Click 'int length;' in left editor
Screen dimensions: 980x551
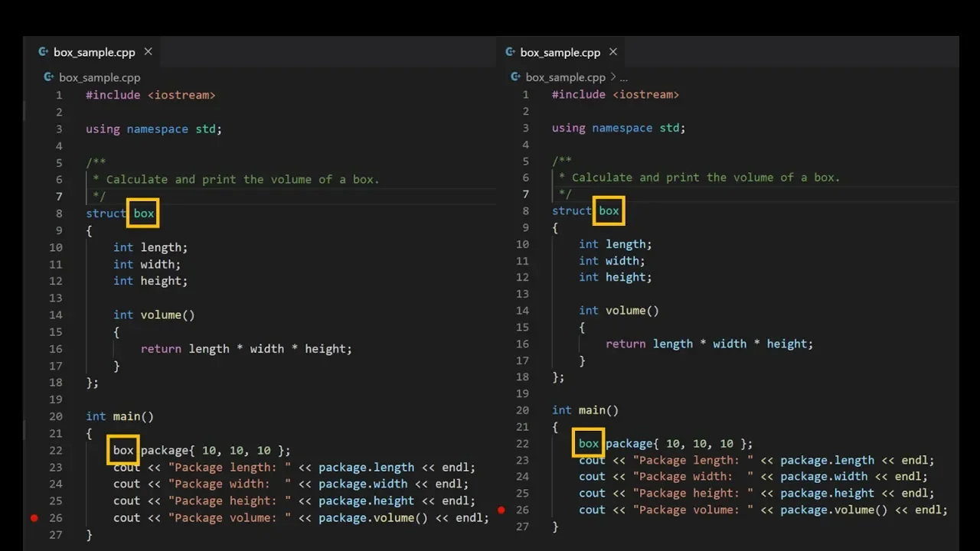coord(151,247)
